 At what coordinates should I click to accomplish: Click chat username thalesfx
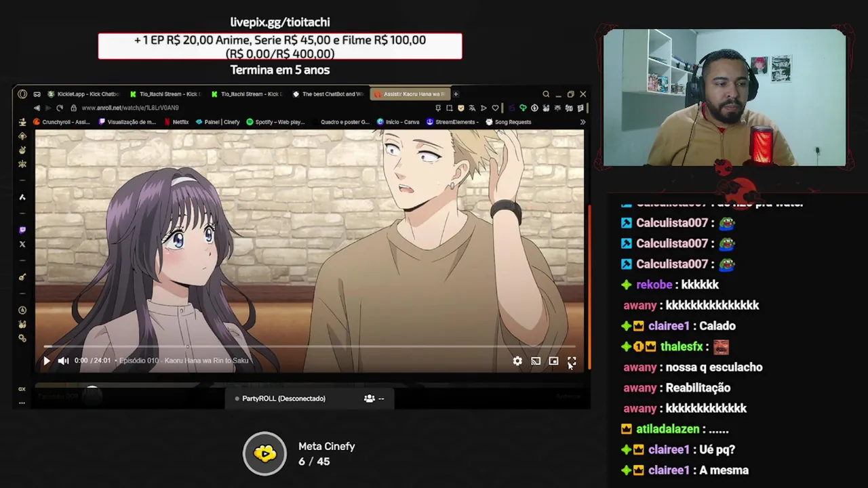tap(682, 346)
